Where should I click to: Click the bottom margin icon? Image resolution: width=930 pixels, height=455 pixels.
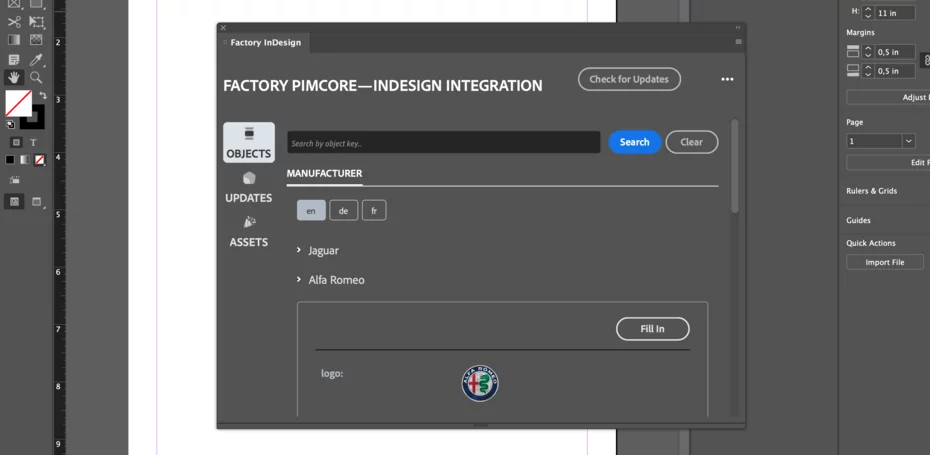click(x=853, y=71)
